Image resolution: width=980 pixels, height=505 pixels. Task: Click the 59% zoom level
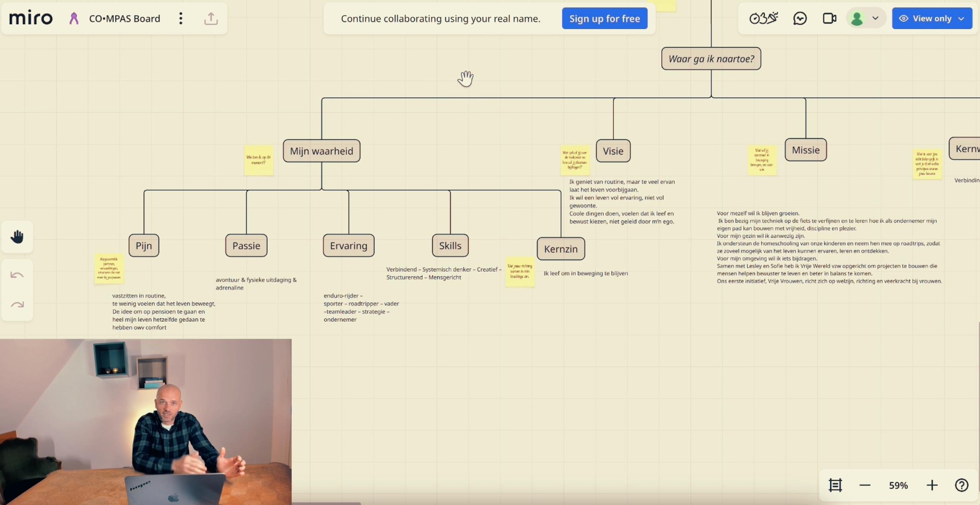pyautogui.click(x=898, y=485)
